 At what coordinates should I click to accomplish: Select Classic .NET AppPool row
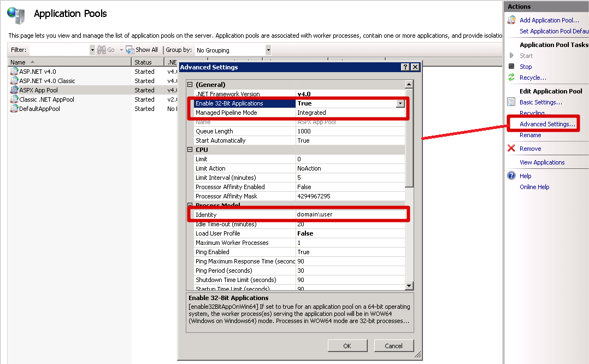tap(93, 99)
